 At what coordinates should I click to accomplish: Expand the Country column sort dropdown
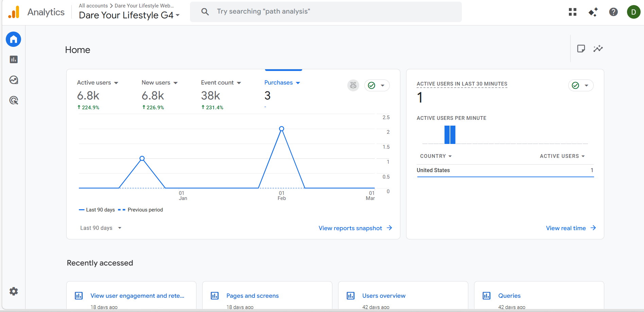click(436, 156)
